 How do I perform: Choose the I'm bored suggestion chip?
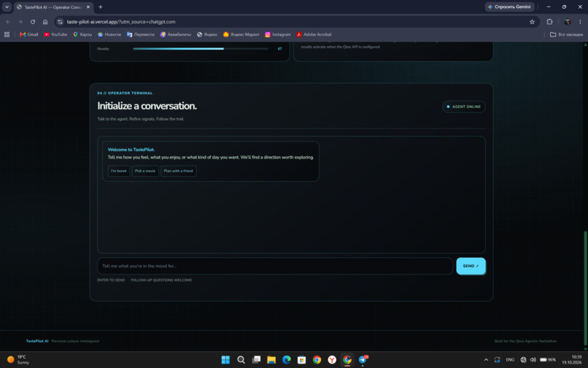tap(118, 171)
